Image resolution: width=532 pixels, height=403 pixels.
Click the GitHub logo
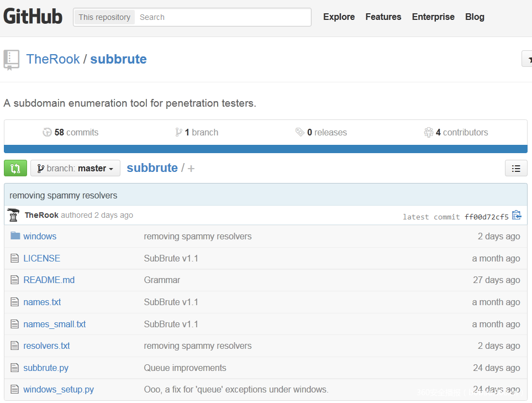coord(33,17)
